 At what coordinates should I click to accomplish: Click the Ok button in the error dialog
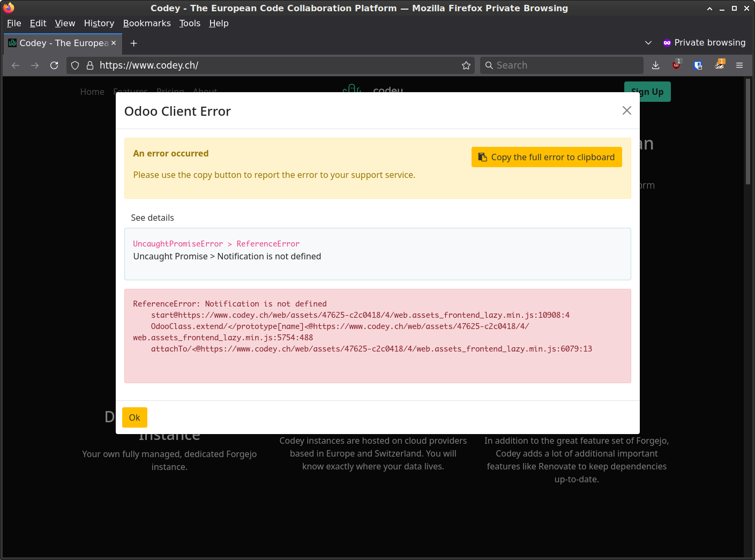[134, 417]
